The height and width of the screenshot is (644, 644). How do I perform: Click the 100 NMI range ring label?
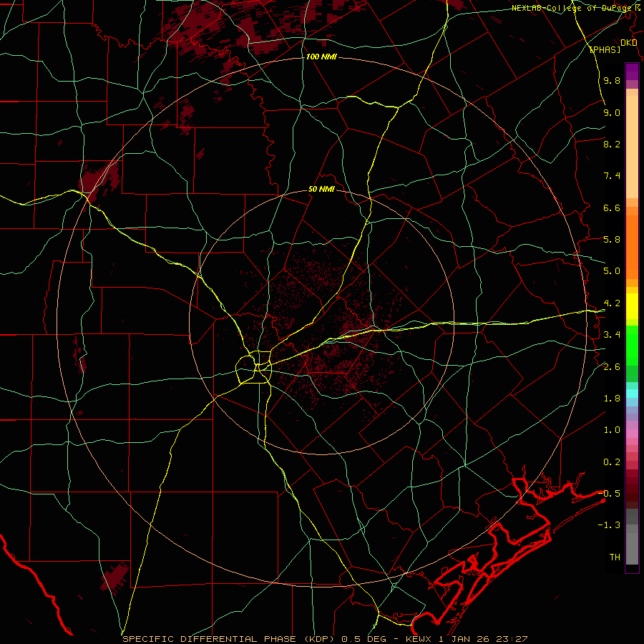321,57
